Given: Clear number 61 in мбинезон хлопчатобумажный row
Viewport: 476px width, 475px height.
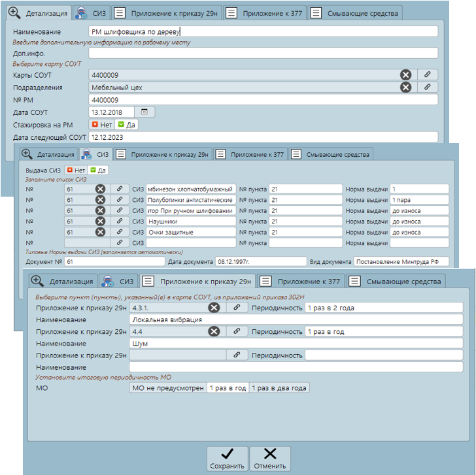Looking at the screenshot, I should (x=100, y=189).
